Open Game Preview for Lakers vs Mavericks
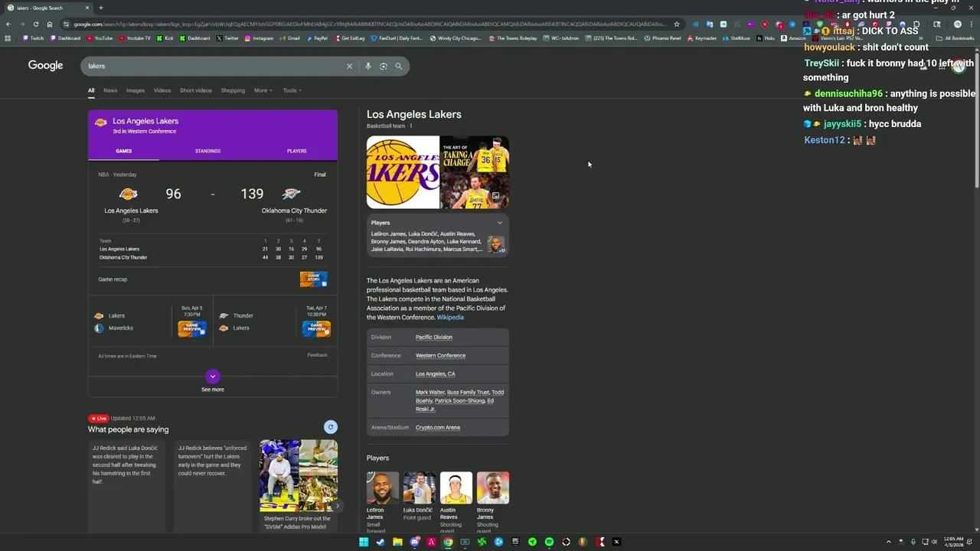 coord(191,329)
